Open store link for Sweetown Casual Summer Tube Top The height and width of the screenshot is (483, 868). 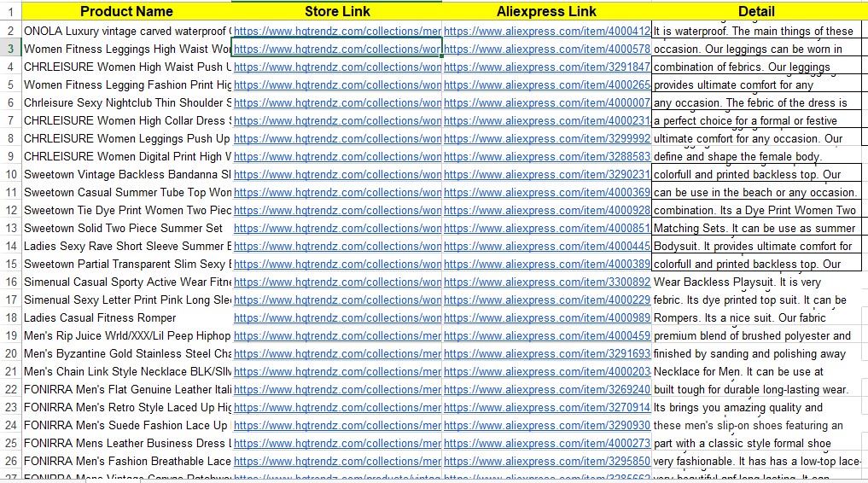pyautogui.click(x=337, y=193)
